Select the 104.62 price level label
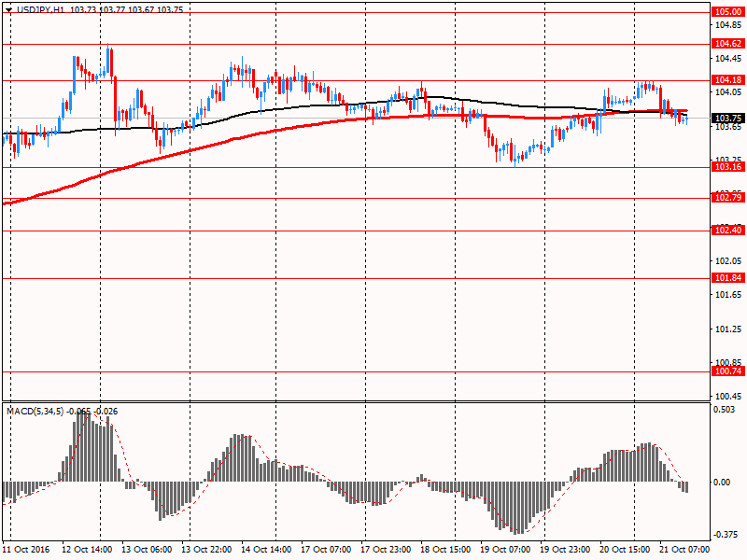This screenshot has width=747, height=560. click(x=727, y=44)
